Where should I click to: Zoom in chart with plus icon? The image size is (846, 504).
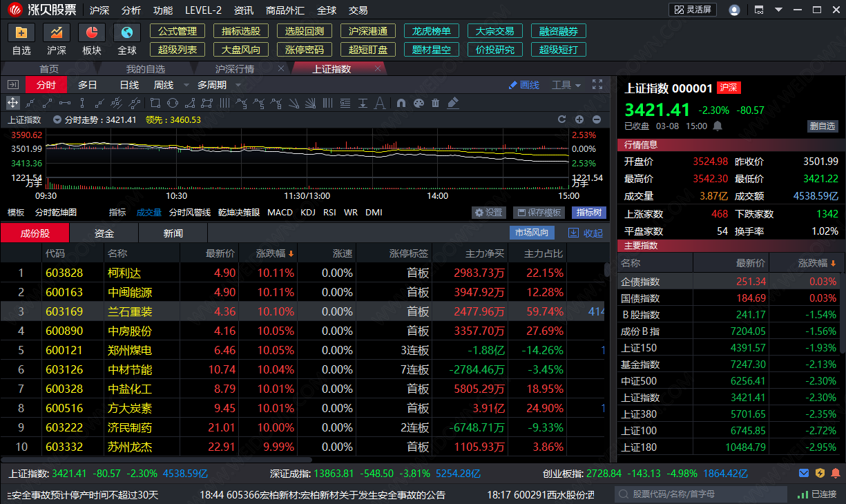tap(579, 119)
